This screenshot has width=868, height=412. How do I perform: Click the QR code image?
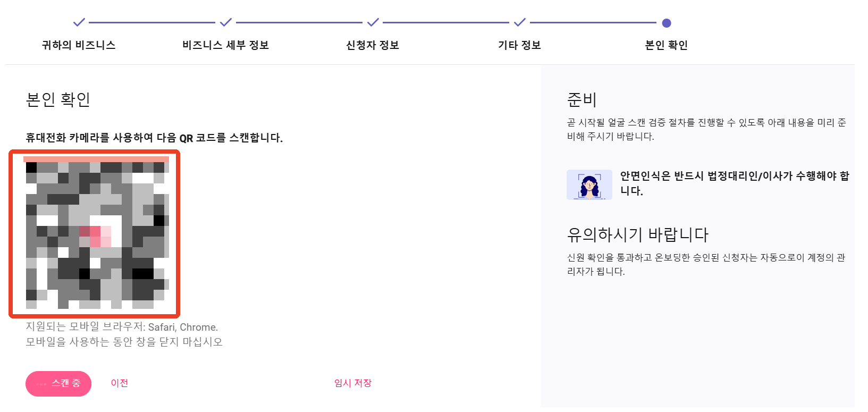(x=95, y=234)
